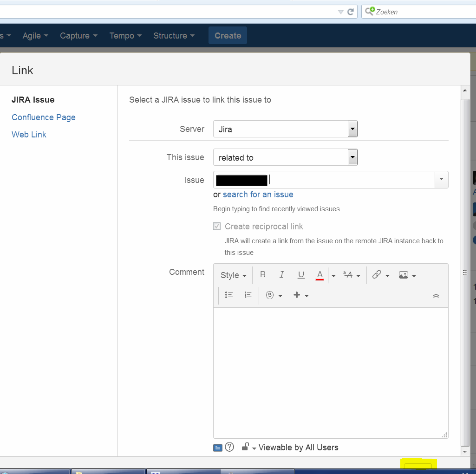Open the Issue picker dropdown arrow
Viewport: 476px width, 474px height.
(x=441, y=179)
